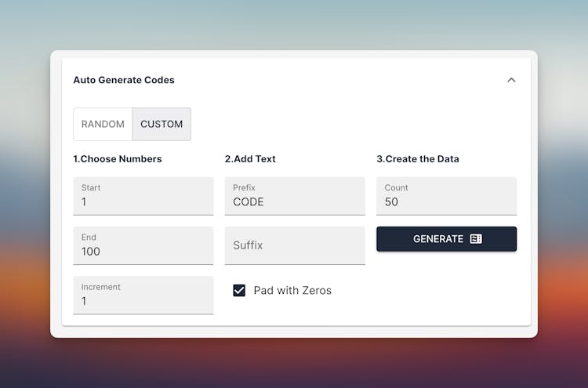Click the '3.Create the Data' heading
This screenshot has height=388, width=588.
(418, 159)
